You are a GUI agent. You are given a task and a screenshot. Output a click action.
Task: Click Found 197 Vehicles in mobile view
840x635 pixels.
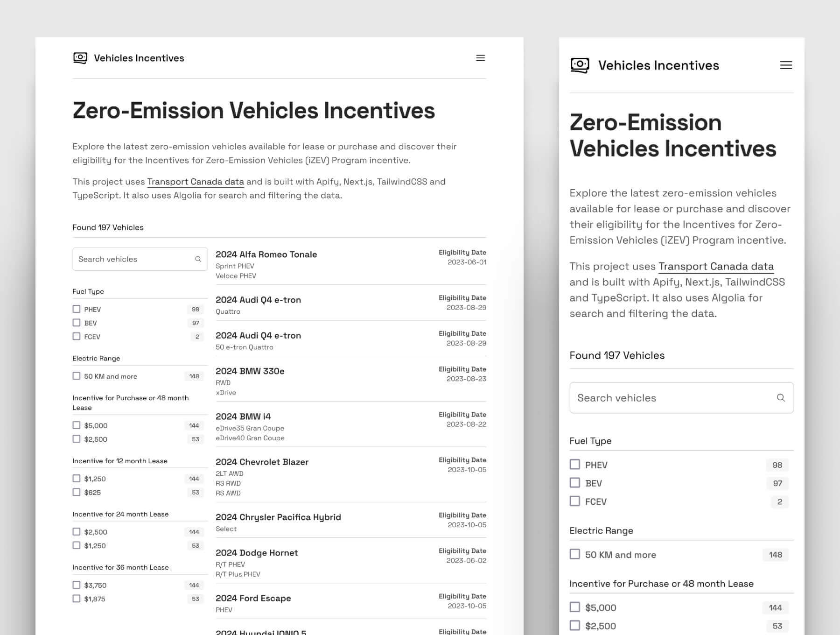tap(617, 355)
